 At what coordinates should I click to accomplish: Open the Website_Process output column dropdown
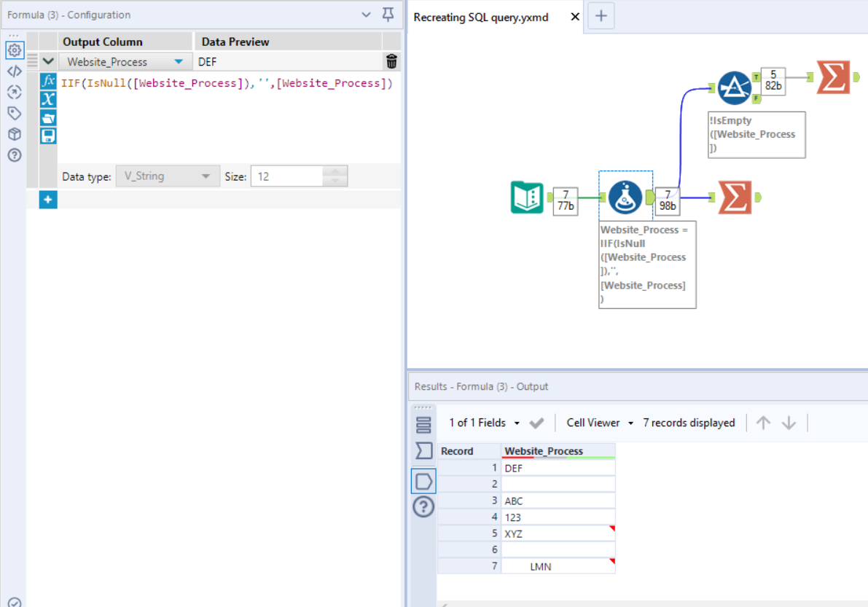click(179, 62)
